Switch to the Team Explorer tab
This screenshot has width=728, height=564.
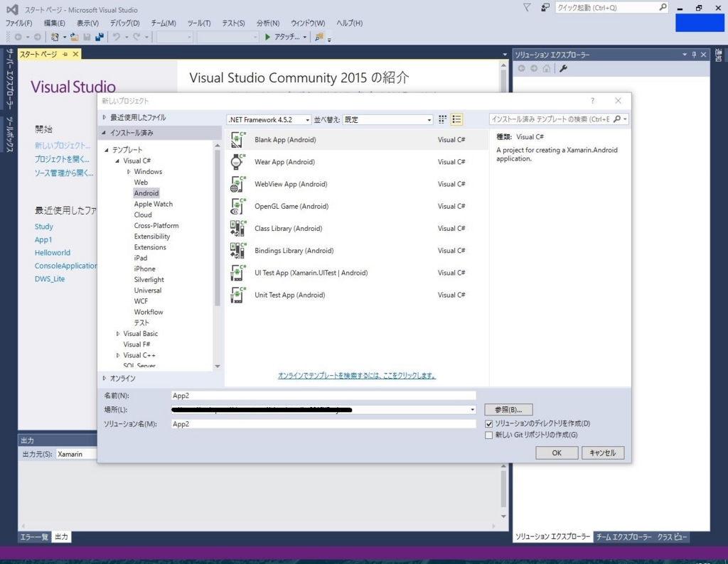pos(623,536)
